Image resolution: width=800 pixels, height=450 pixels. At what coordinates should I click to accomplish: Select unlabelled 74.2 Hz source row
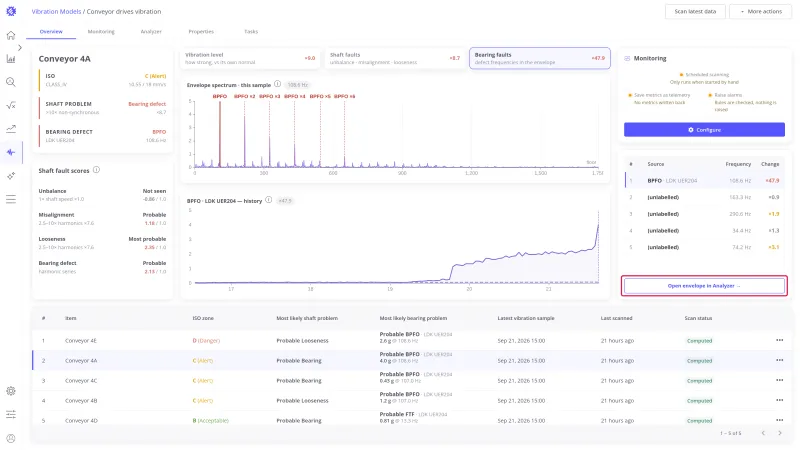tap(704, 247)
